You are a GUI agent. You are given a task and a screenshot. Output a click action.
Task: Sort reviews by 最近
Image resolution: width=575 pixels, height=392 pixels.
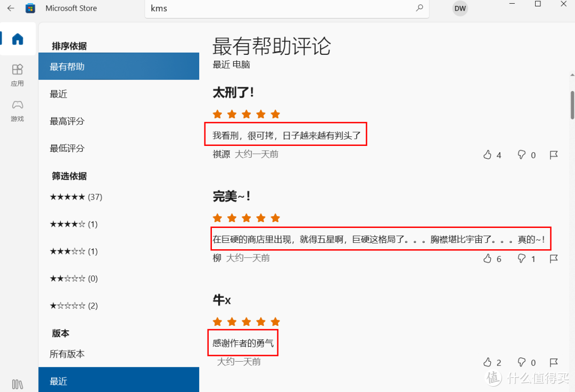(x=119, y=94)
